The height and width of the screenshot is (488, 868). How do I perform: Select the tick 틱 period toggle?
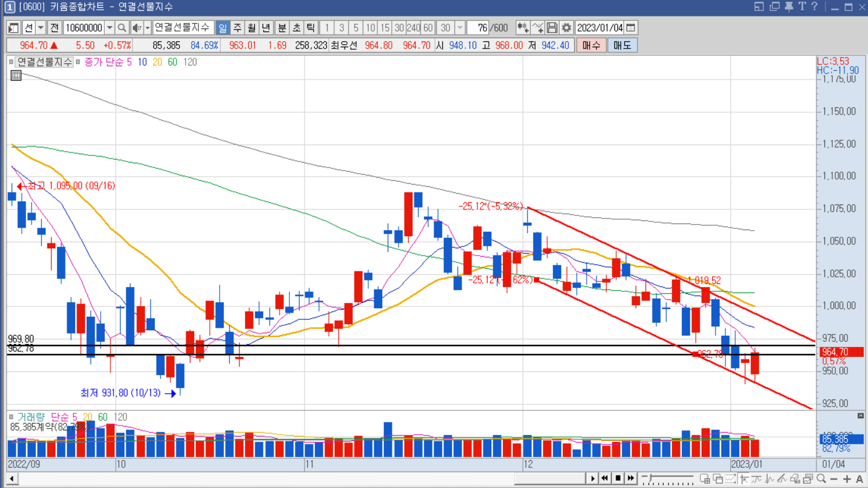coord(311,28)
